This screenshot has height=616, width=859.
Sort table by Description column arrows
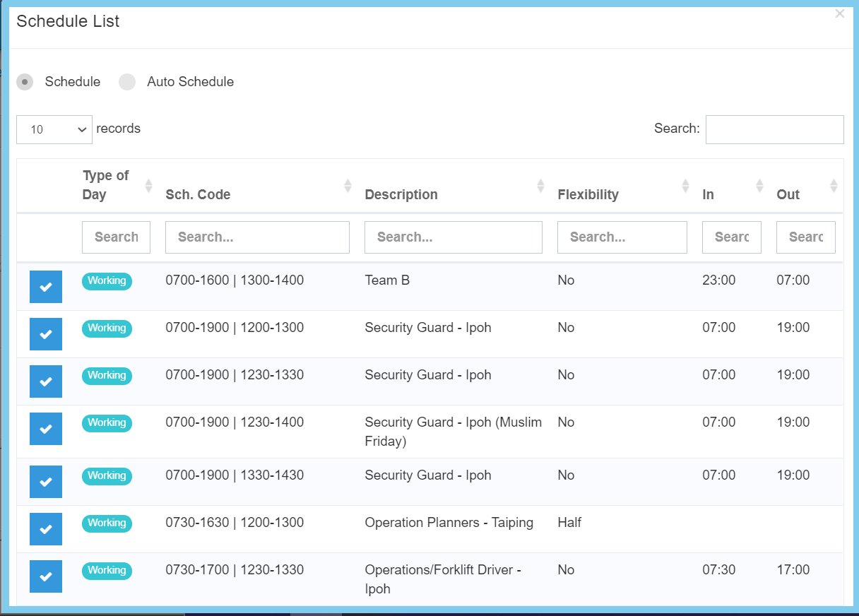540,185
